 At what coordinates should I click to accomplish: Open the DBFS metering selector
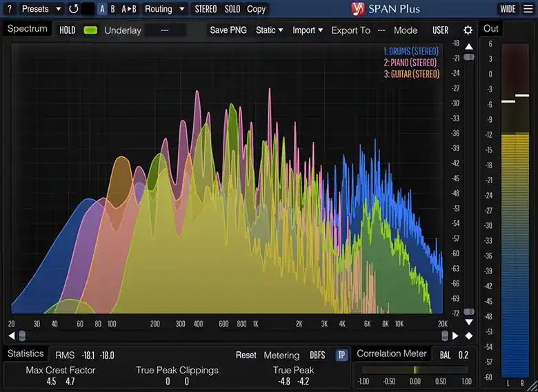(317, 355)
